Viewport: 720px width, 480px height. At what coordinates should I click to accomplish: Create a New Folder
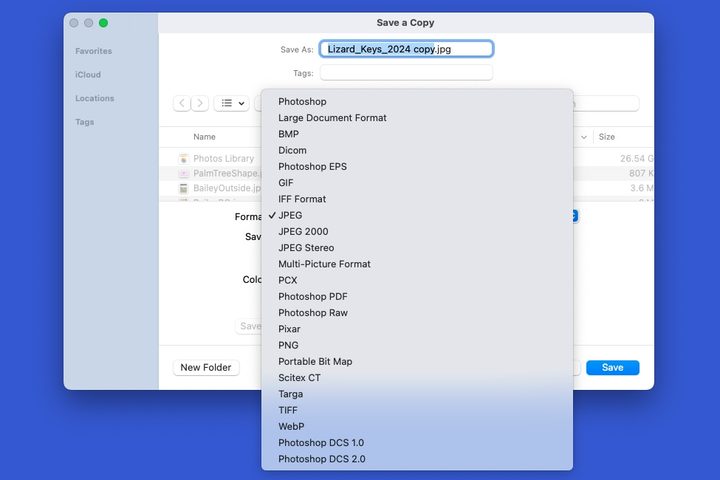click(x=206, y=367)
